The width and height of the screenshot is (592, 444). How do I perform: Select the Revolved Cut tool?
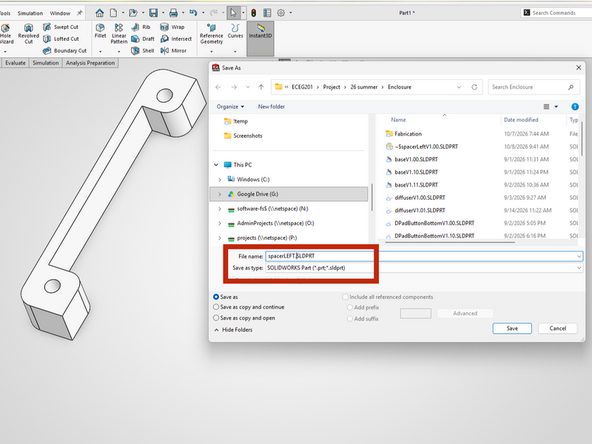tap(28, 34)
